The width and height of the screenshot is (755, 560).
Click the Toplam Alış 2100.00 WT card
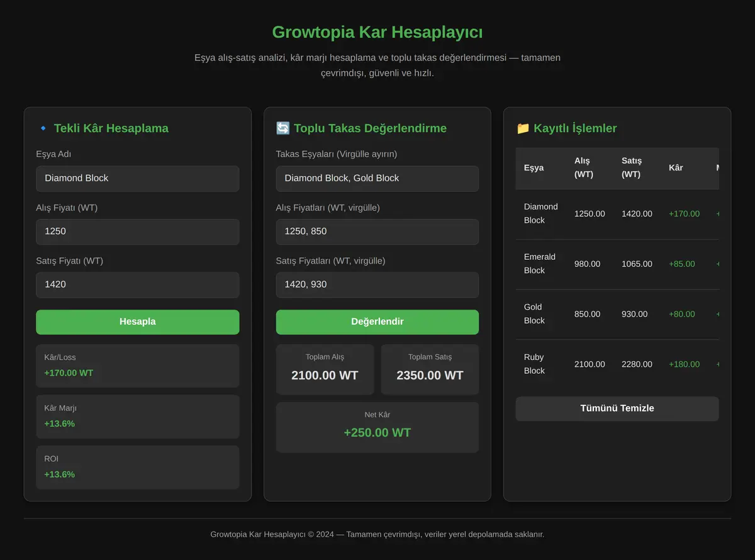pyautogui.click(x=325, y=369)
